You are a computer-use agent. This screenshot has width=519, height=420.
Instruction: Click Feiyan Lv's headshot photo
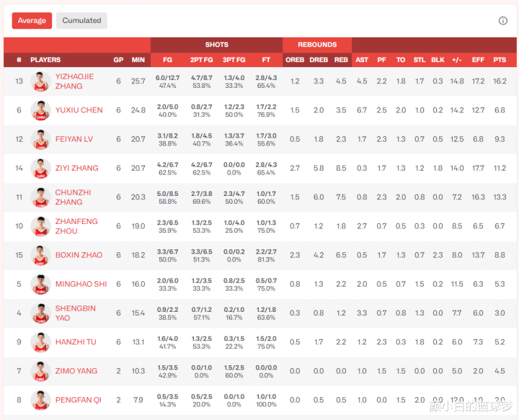40,139
